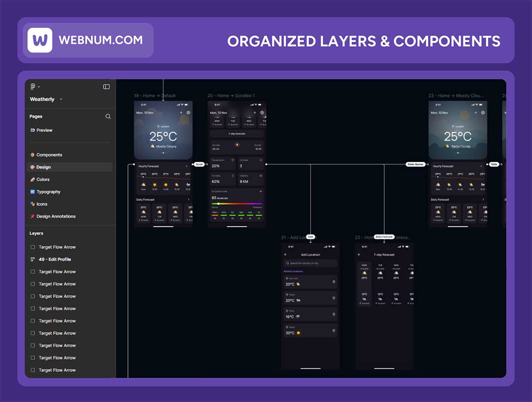Click the back arrow on Add Location screen
Image resolution: width=532 pixels, height=402 pixels.
tap(286, 255)
